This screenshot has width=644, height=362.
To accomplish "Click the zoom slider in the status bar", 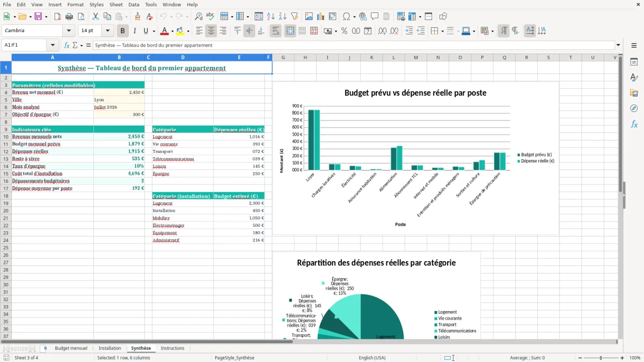I will pyautogui.click(x=601, y=358).
